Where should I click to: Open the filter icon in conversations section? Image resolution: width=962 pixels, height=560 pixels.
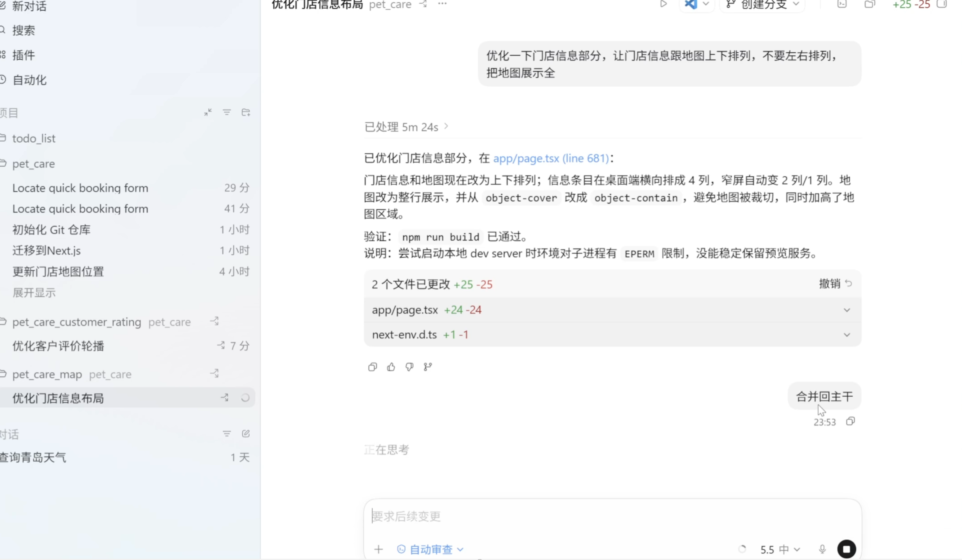click(x=227, y=434)
